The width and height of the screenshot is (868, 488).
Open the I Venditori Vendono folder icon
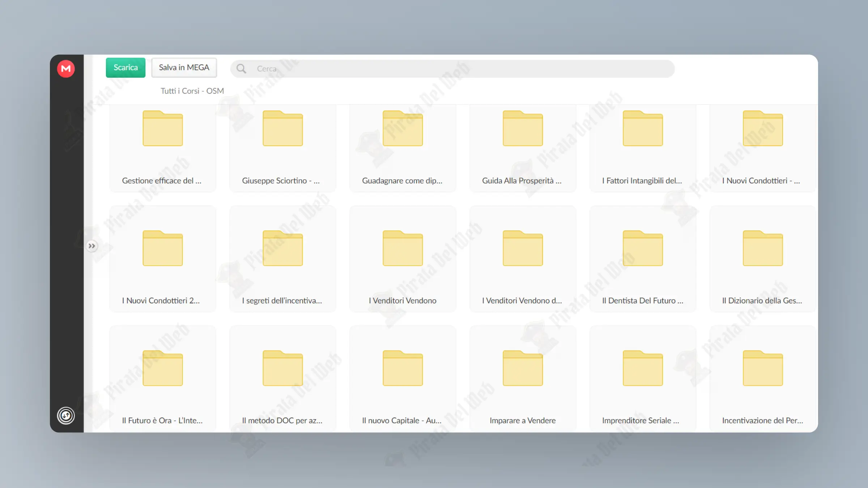(403, 248)
